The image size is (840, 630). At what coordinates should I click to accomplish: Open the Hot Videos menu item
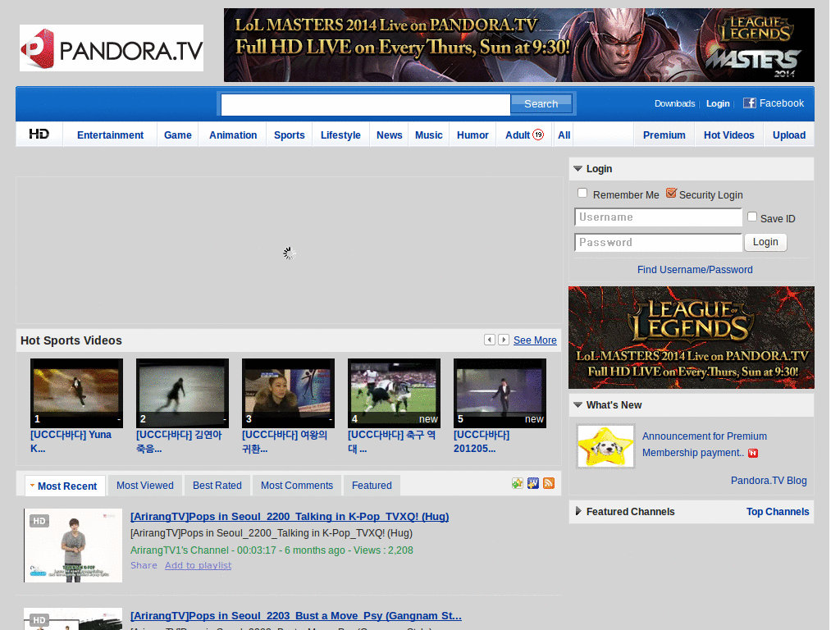point(729,135)
